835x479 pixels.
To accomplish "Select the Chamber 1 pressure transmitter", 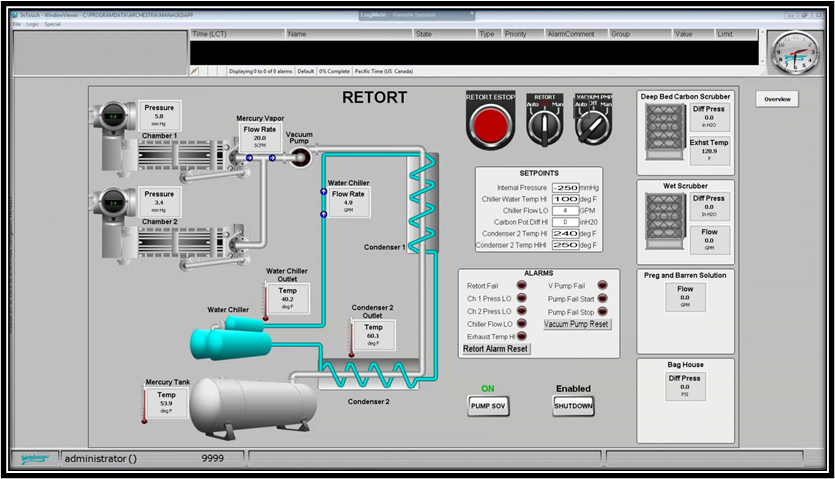I will [x=114, y=116].
